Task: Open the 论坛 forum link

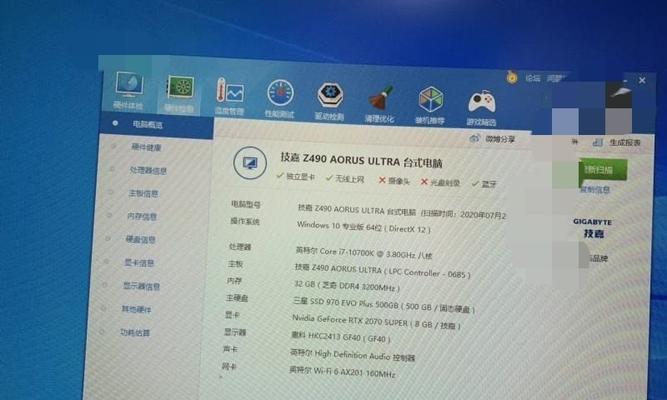Action: [533, 78]
